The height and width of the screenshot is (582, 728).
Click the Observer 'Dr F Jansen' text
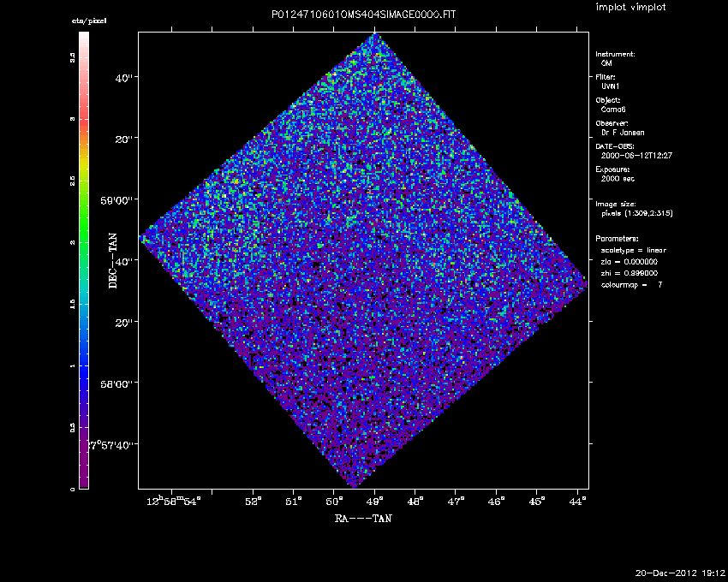coord(622,133)
